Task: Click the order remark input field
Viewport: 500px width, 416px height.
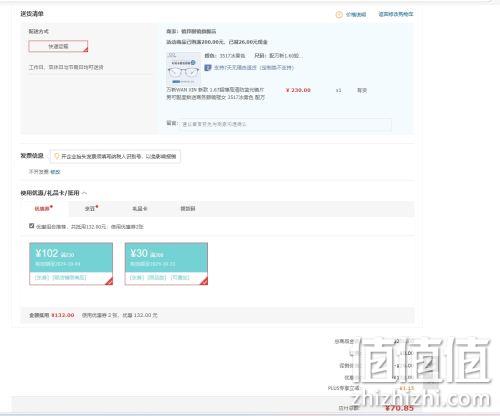Action: click(286, 124)
